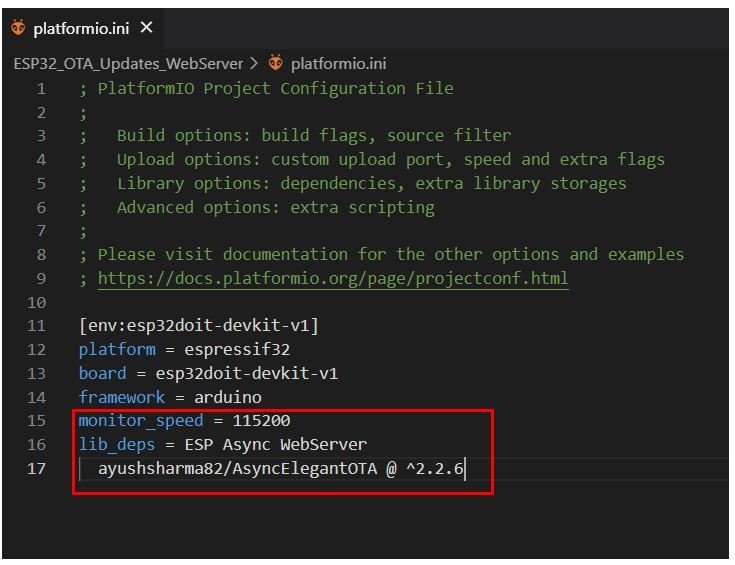Viewport: 735px width, 565px height.
Task: Click the ESP32_OTA_Updates_WebServer breadcrumb folder
Action: tap(128, 63)
